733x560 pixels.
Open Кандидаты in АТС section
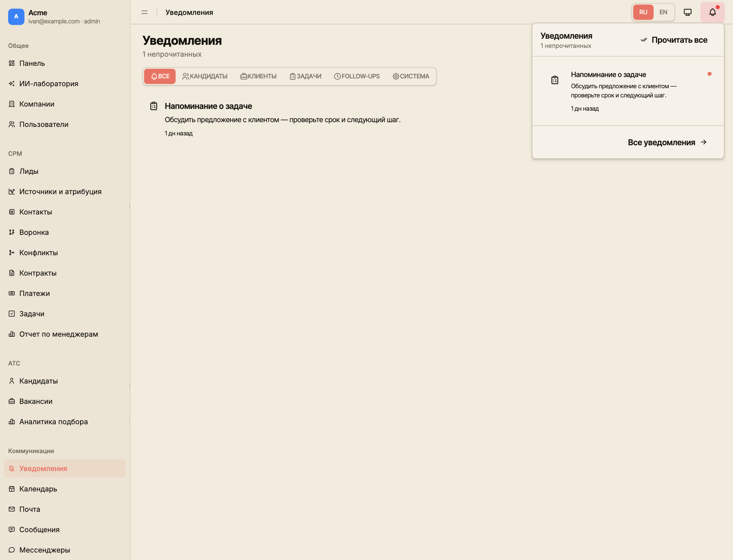click(65, 381)
